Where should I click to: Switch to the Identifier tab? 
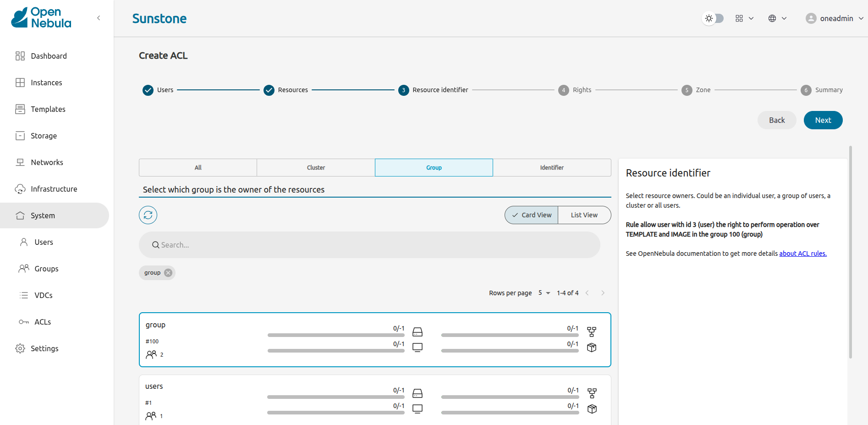click(x=552, y=167)
